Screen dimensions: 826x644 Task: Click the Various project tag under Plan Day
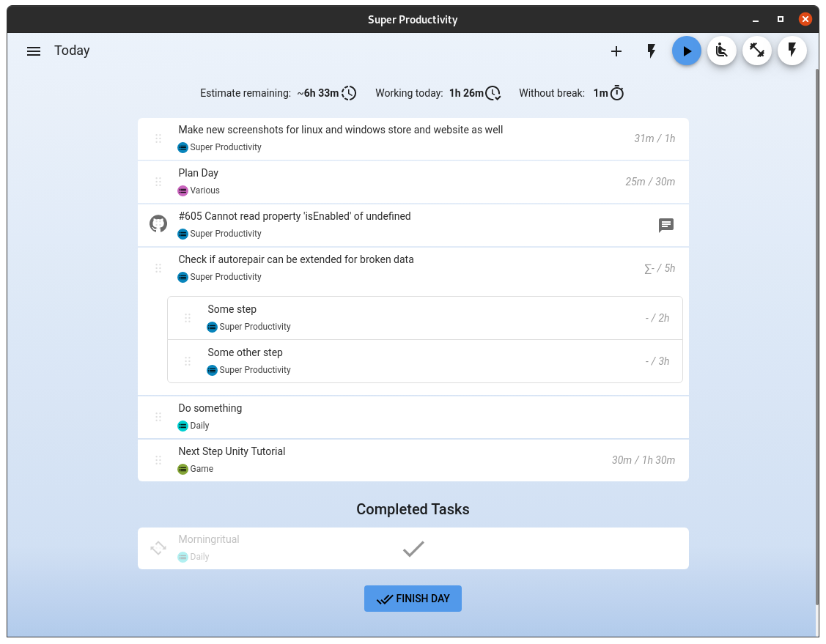pos(199,190)
